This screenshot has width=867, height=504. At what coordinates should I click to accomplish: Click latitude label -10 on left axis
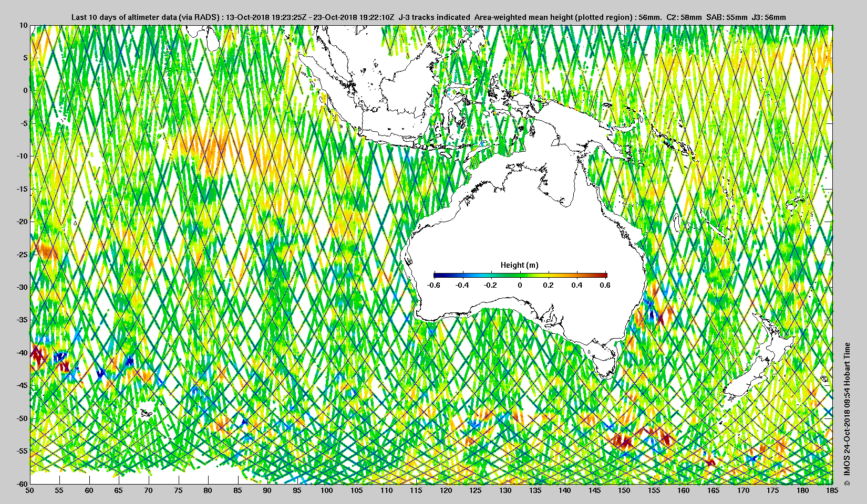pos(22,156)
